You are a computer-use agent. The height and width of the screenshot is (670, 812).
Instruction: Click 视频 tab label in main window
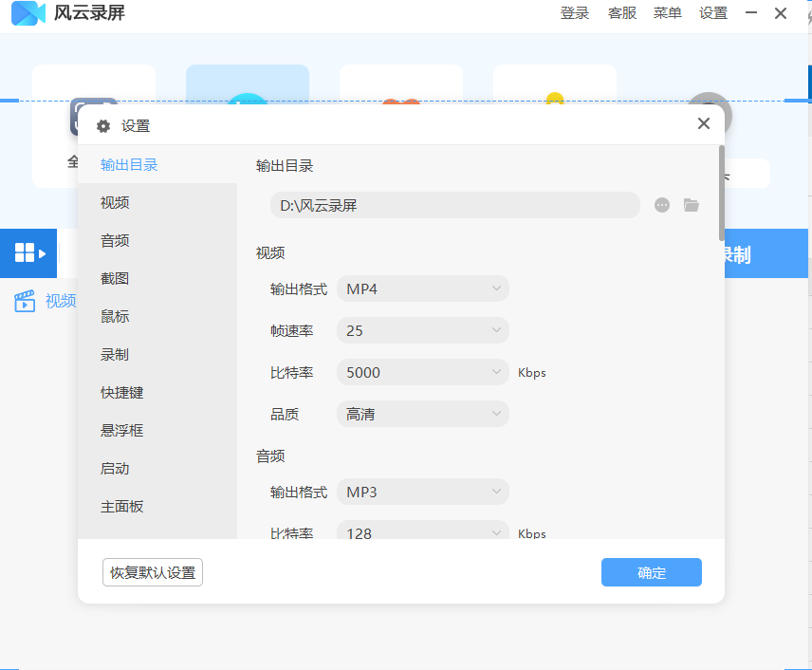(x=61, y=301)
